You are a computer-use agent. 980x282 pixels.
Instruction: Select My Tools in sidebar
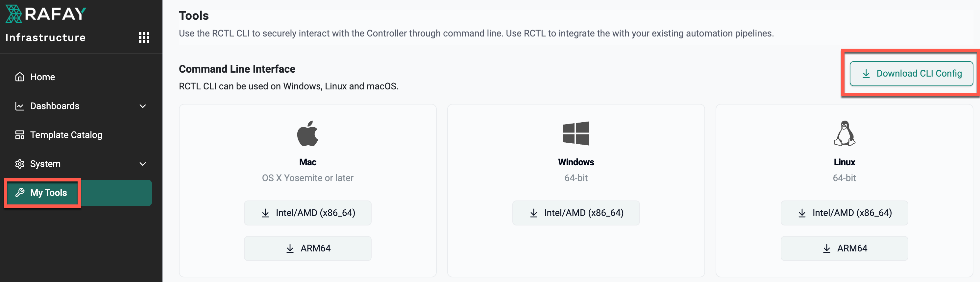(49, 193)
